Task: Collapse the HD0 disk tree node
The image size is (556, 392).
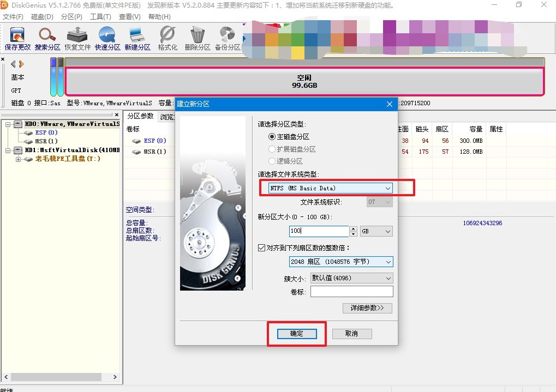Action: pos(8,124)
